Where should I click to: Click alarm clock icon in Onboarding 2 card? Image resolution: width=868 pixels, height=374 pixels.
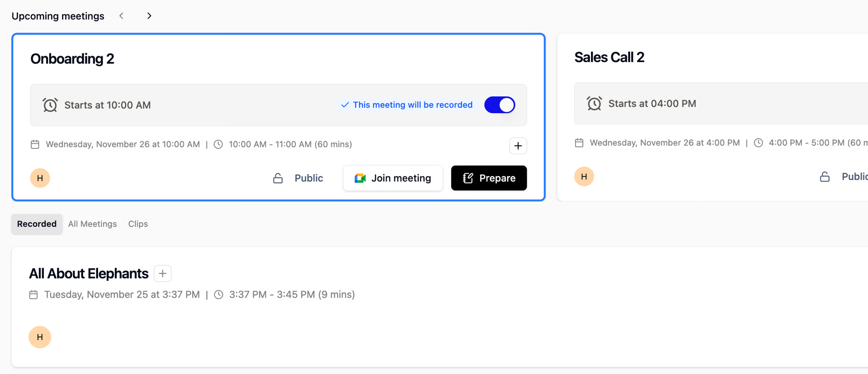[50, 105]
